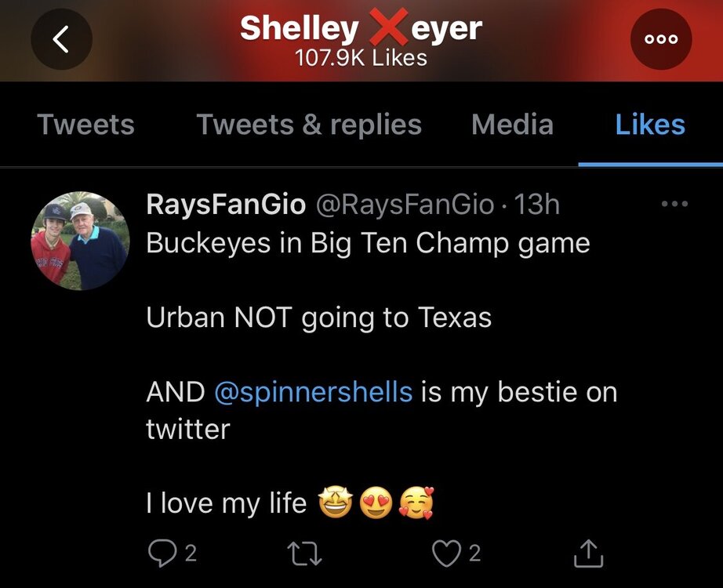Viewport: 723px width, 588px height.
Task: Switch to the Tweets tab
Action: pos(85,125)
